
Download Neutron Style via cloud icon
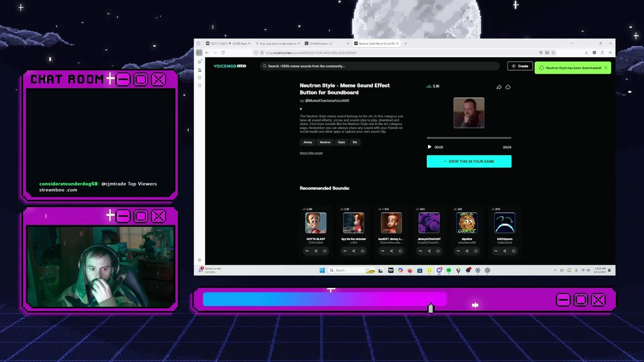coord(508,87)
